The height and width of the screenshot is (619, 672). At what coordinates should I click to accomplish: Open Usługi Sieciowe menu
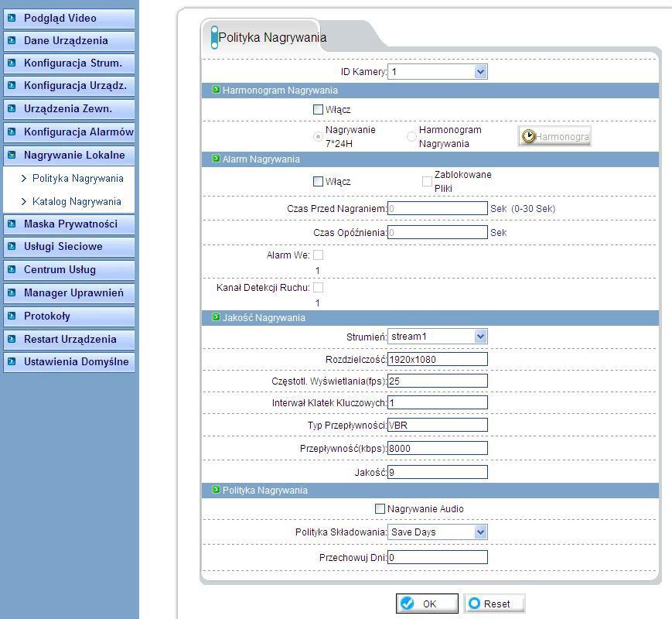point(69,246)
